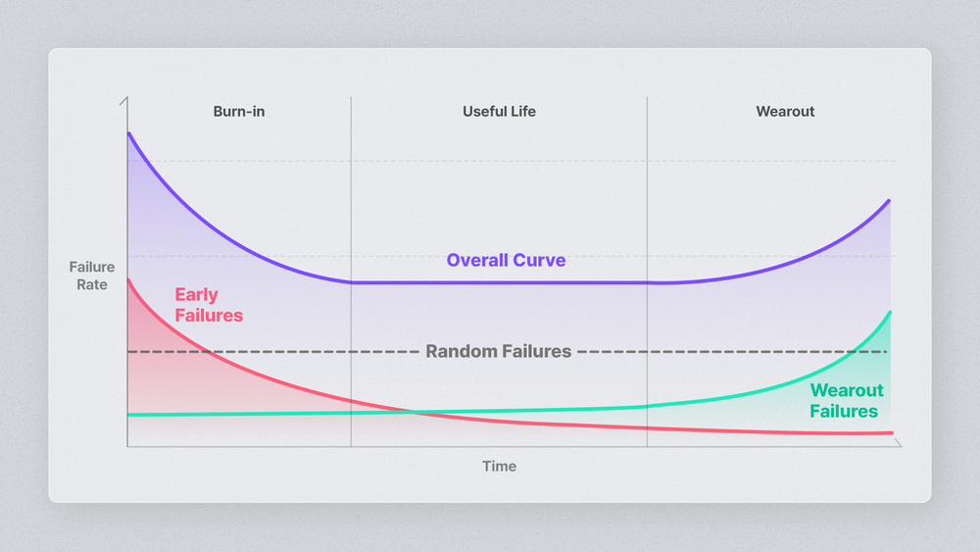The image size is (980, 552).
Task: Click the arrow tip ending the horizontal axis
Action: (x=900, y=446)
